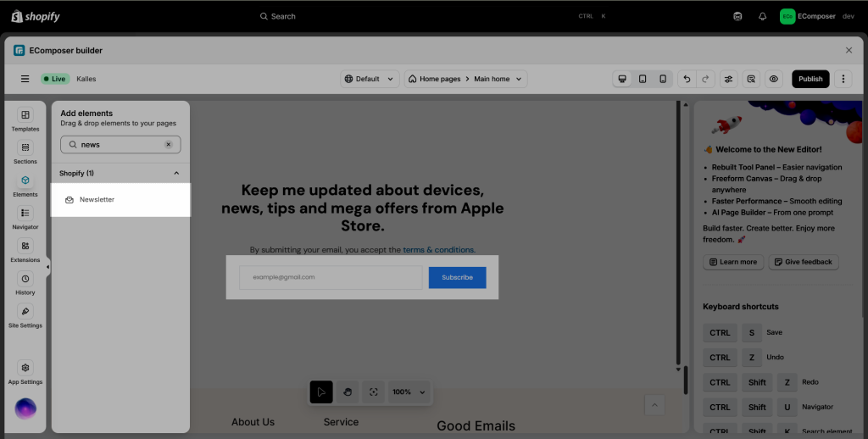Open the Default language dropdown
This screenshot has width=868, height=439.
coord(370,79)
